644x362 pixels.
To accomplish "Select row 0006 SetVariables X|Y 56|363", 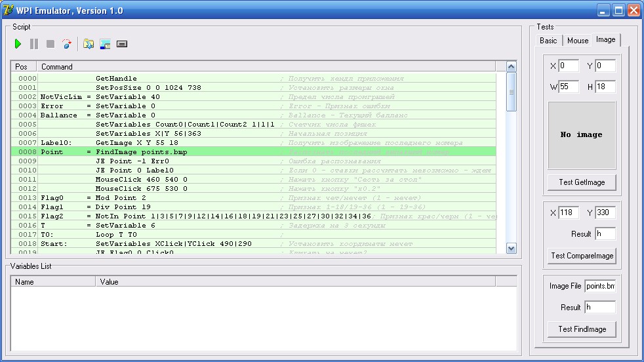I will tap(253, 134).
